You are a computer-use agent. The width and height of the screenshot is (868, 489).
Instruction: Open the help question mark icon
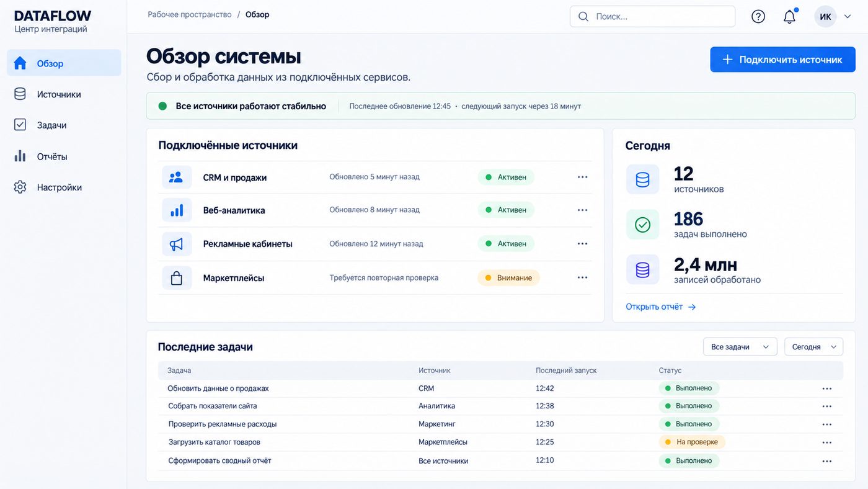[x=758, y=17]
